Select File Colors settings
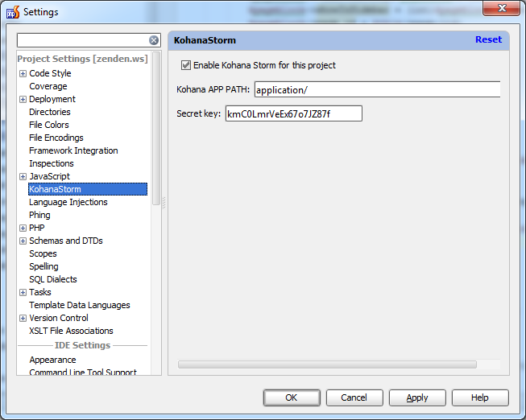This screenshot has height=420, width=526. pos(49,125)
